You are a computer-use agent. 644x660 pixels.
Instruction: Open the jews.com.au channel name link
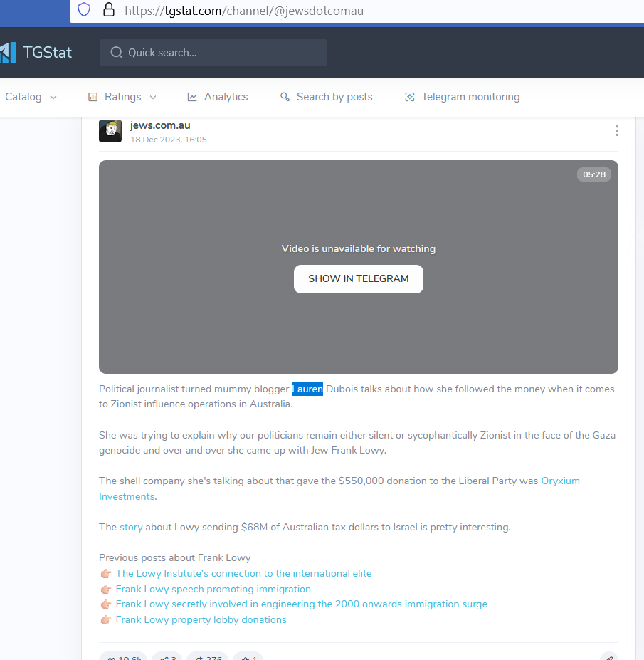160,125
